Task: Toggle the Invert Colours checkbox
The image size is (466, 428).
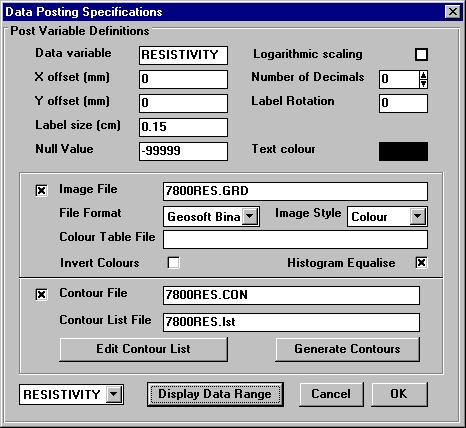Action: point(173,263)
